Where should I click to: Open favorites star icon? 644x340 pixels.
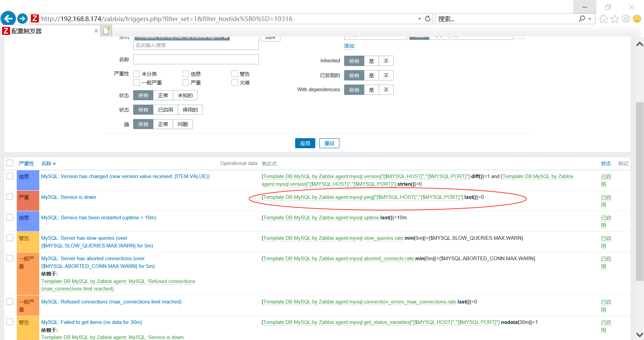point(615,19)
